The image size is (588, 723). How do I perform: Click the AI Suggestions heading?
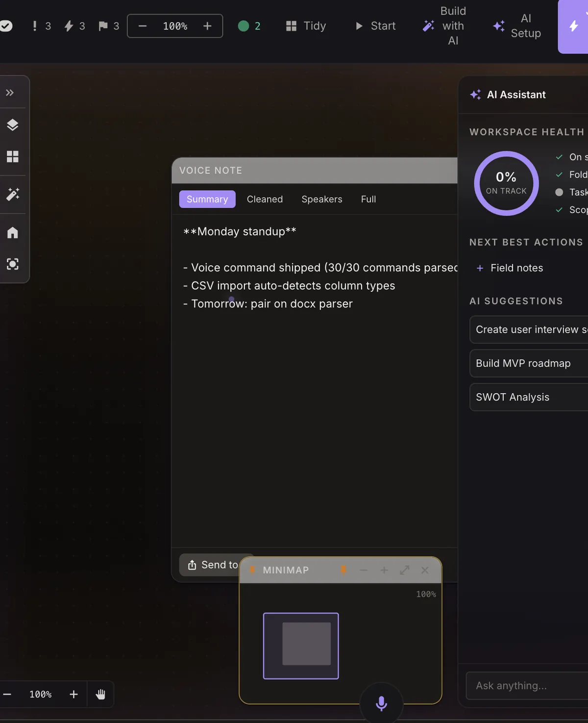point(516,301)
